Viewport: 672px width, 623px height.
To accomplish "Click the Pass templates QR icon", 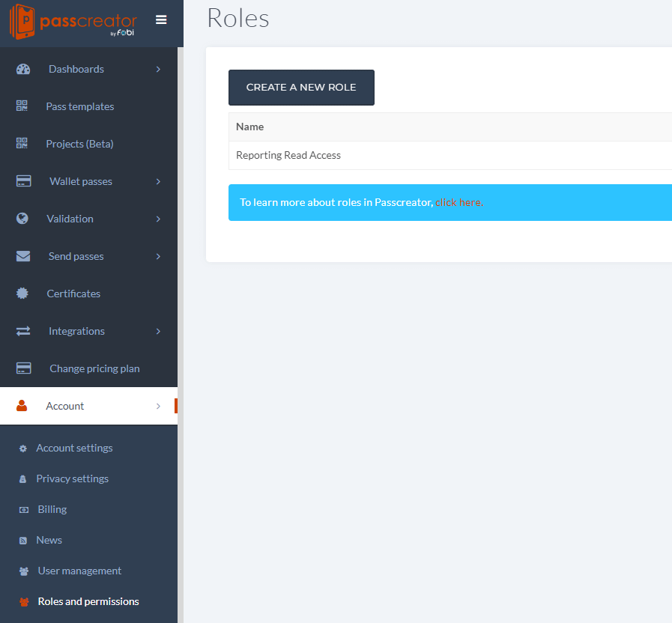I will (22, 106).
